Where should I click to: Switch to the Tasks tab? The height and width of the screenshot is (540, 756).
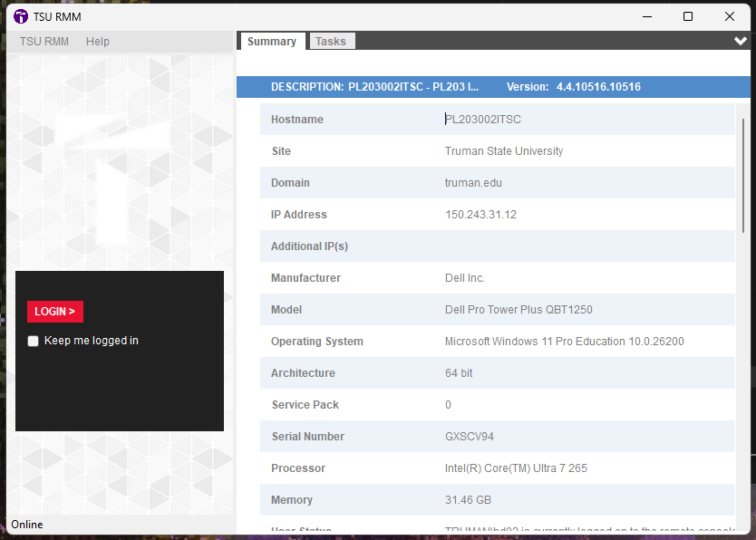click(x=330, y=42)
